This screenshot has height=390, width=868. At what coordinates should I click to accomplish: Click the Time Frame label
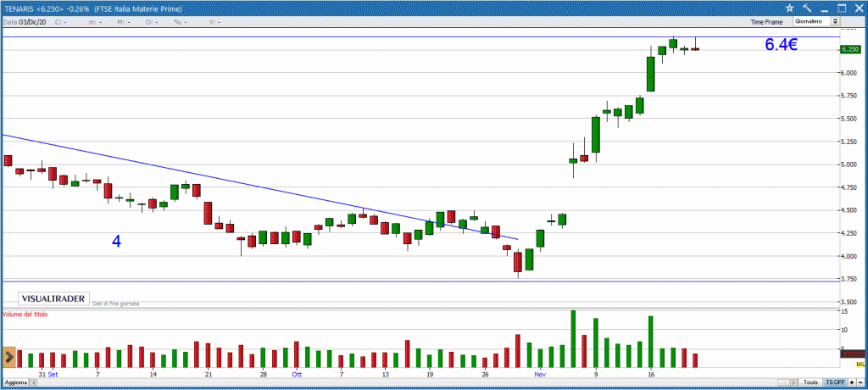[x=766, y=22]
